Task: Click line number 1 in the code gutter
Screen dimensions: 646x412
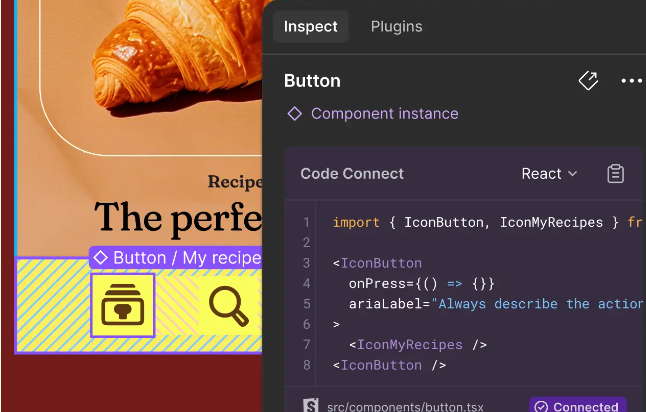Action: (306, 222)
